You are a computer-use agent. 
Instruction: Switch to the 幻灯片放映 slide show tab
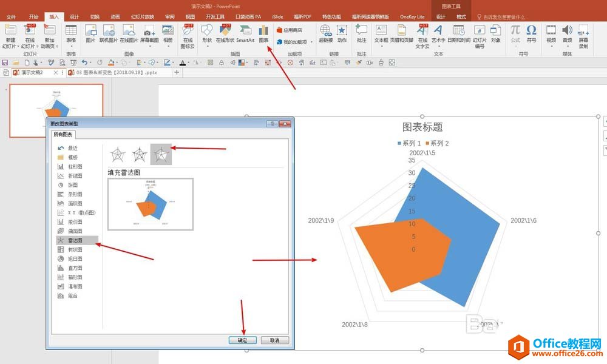pyautogui.click(x=143, y=16)
